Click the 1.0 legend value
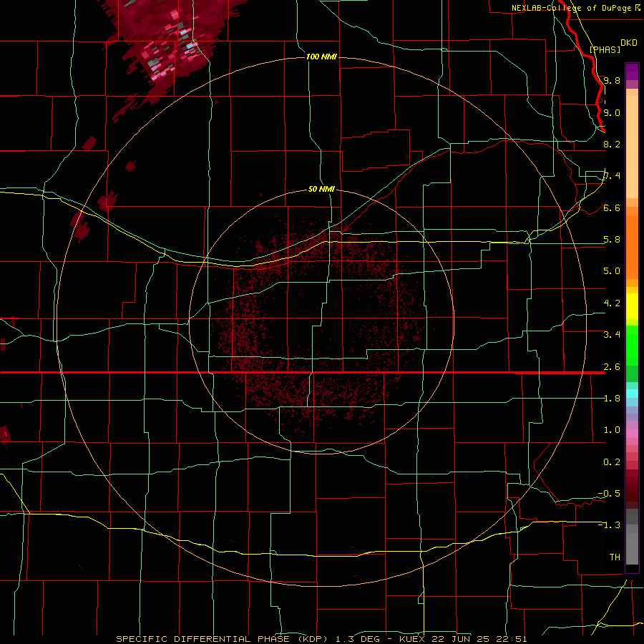Image resolution: width=644 pixels, height=644 pixels. click(612, 429)
